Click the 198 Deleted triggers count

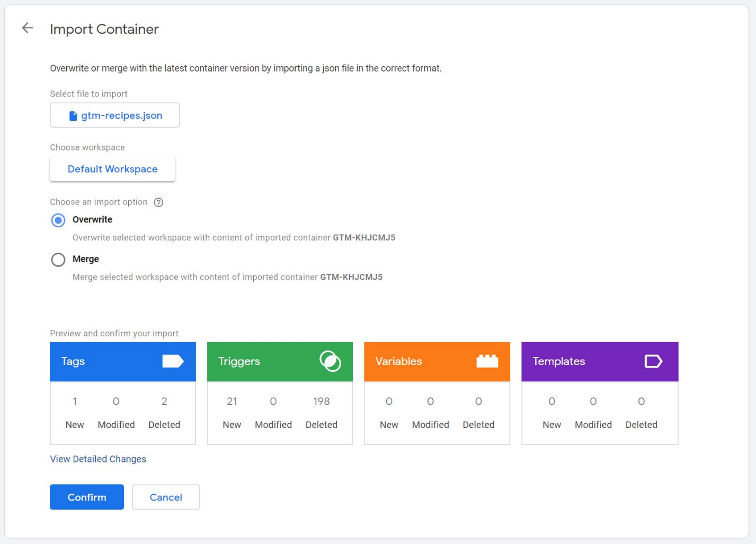[x=321, y=402]
